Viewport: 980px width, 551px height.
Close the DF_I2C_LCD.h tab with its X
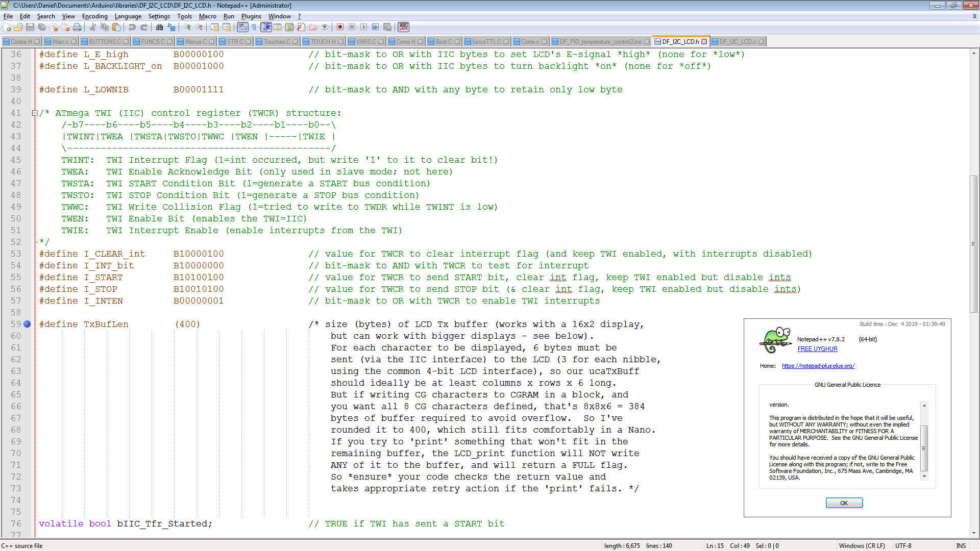pos(704,42)
